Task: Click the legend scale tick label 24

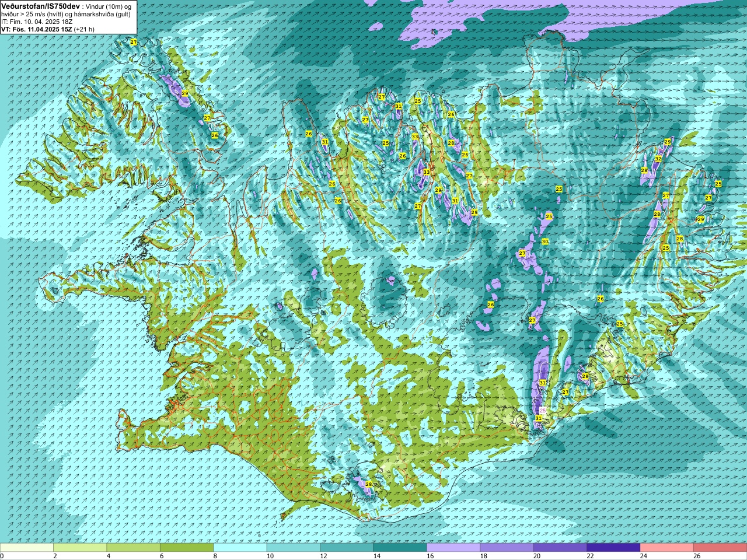Action: [x=643, y=556]
